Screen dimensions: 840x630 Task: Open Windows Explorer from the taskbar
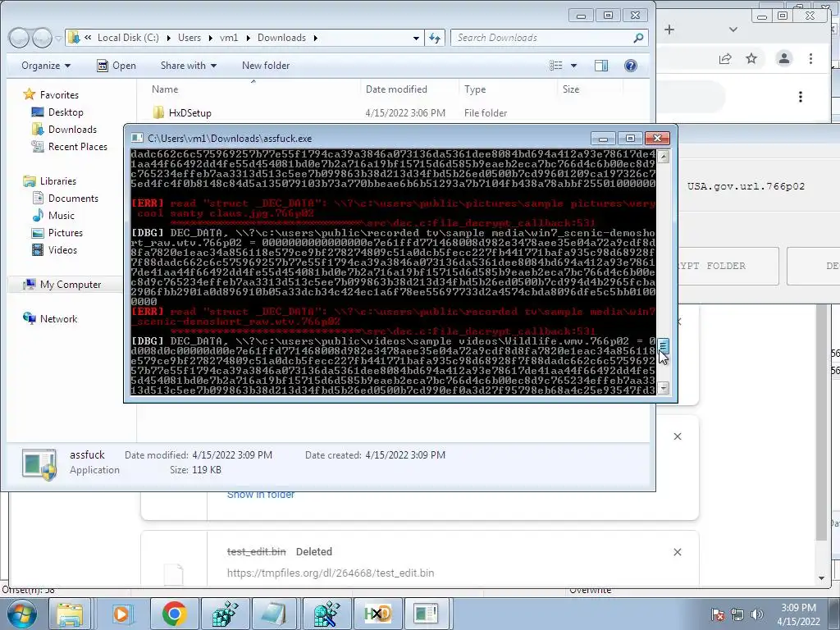[x=70, y=614]
